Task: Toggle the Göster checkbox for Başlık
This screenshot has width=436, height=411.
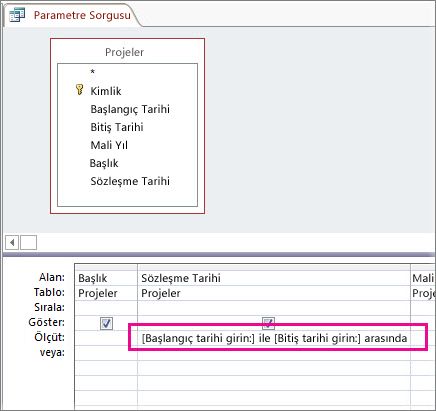Action: pos(106,323)
